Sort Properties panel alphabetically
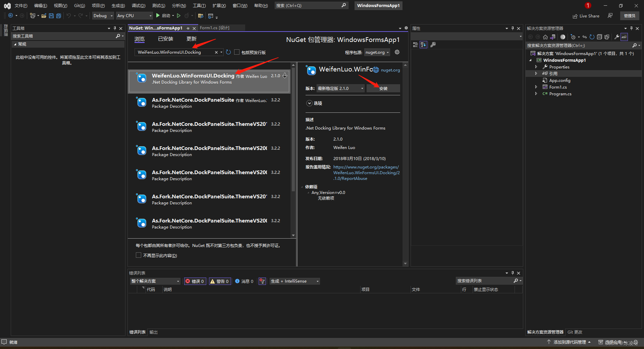The height and width of the screenshot is (349, 644). 423,45
